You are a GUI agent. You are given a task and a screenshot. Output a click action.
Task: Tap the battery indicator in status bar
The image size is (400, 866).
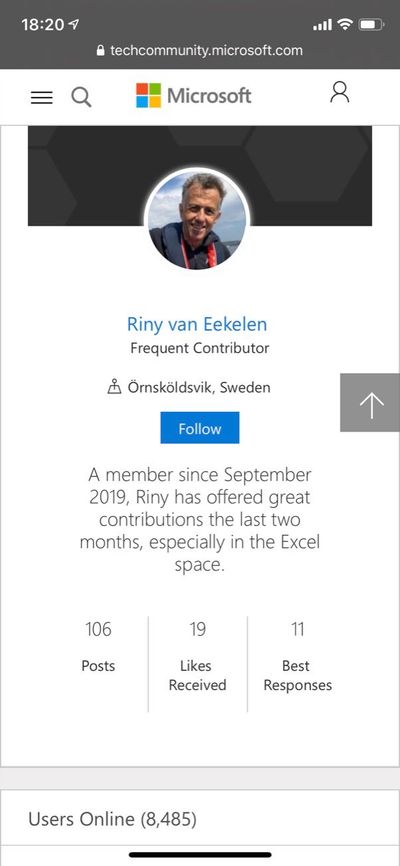coord(371,24)
